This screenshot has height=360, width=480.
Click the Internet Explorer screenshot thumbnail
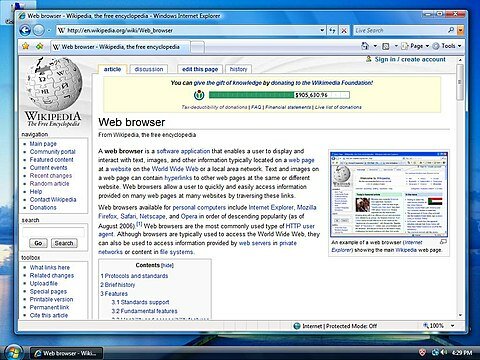click(389, 195)
